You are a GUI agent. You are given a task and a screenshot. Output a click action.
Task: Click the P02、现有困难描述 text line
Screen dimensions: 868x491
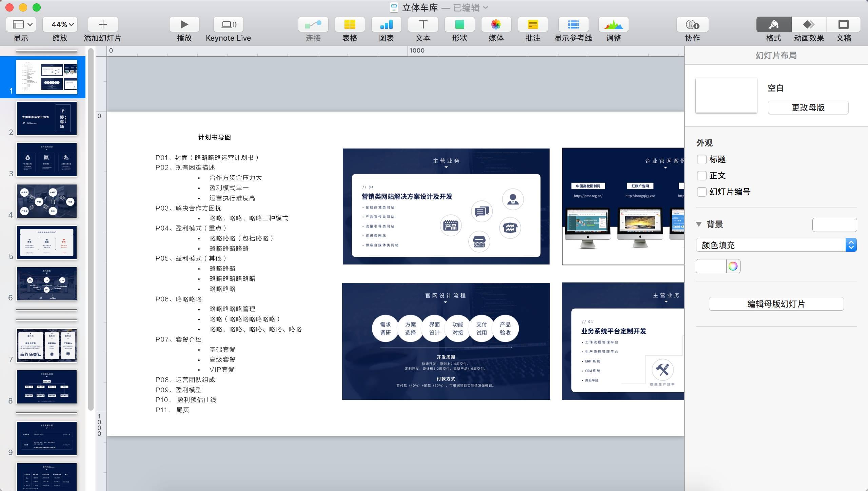(185, 168)
